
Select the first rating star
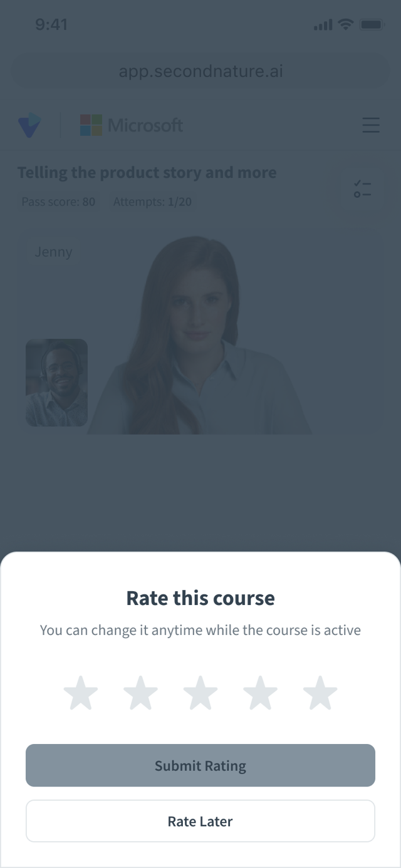(x=81, y=693)
